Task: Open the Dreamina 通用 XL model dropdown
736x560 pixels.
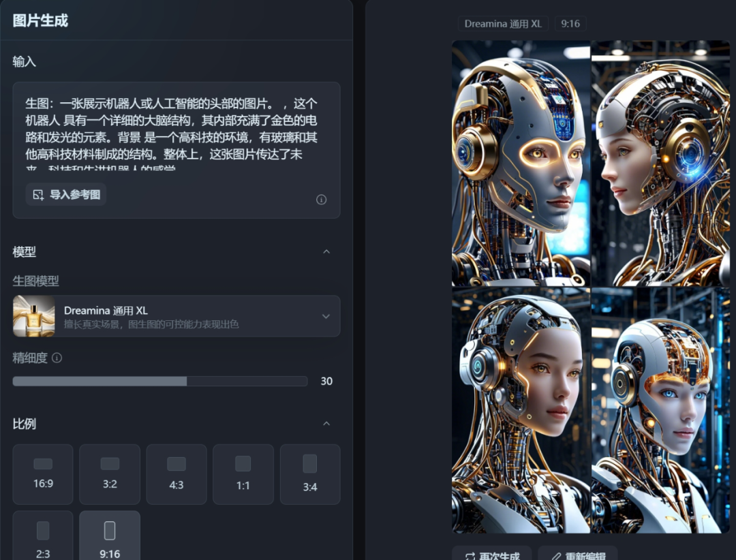Action: 177,316
